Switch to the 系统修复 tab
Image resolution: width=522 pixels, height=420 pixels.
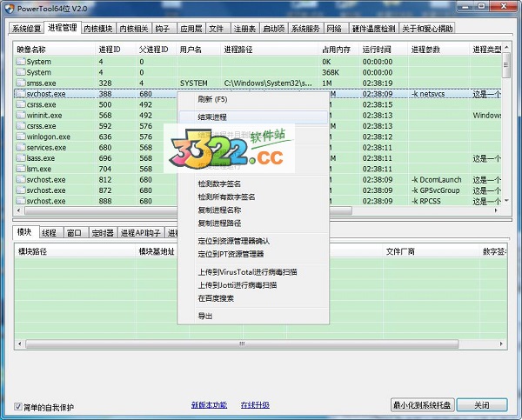click(26, 29)
